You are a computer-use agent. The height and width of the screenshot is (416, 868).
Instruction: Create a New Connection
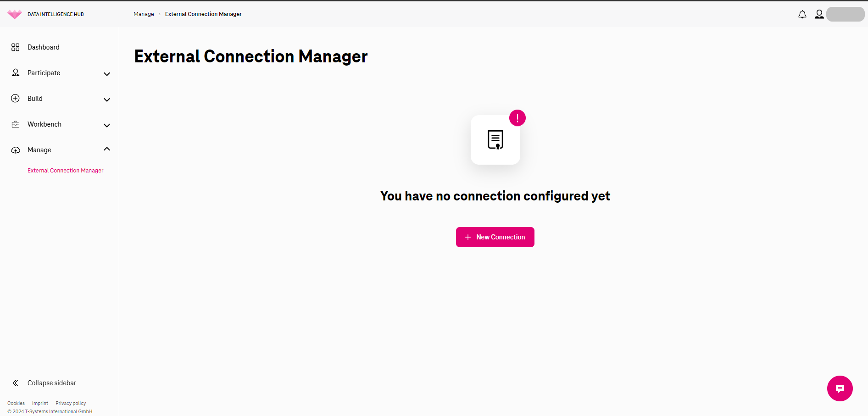pyautogui.click(x=495, y=237)
